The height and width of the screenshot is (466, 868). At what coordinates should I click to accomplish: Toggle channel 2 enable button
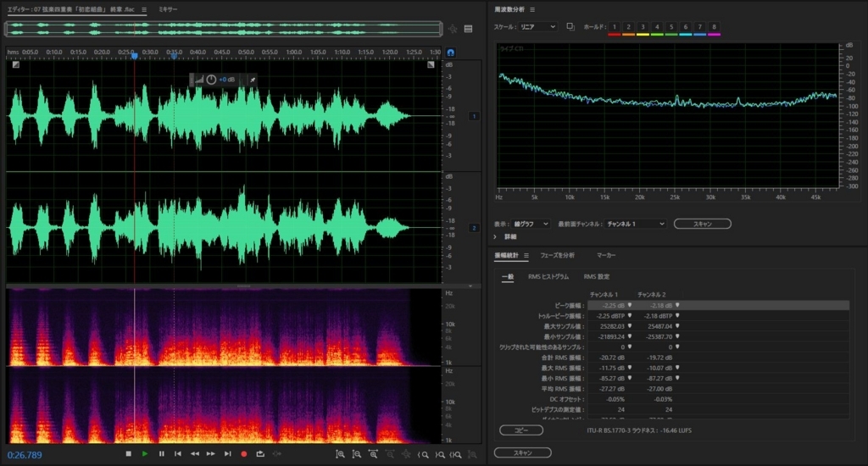click(474, 228)
